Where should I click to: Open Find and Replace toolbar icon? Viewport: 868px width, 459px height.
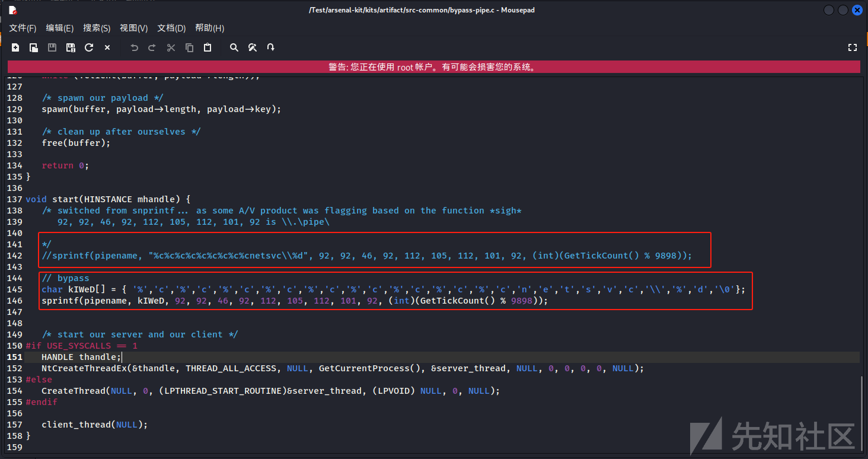pos(253,47)
